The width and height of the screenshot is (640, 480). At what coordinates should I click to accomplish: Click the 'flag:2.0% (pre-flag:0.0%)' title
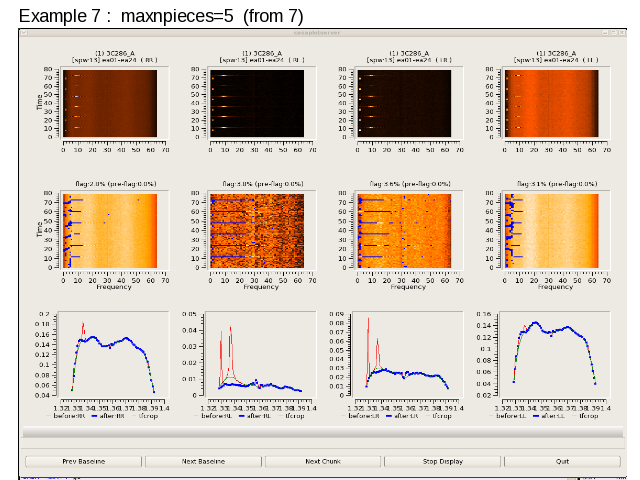[116, 184]
